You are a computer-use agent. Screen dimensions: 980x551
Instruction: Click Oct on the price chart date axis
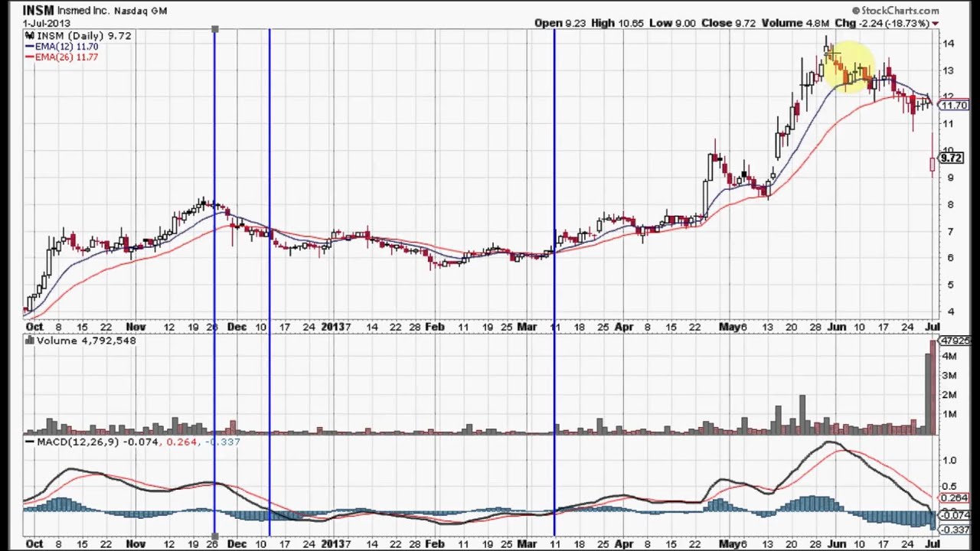(34, 327)
